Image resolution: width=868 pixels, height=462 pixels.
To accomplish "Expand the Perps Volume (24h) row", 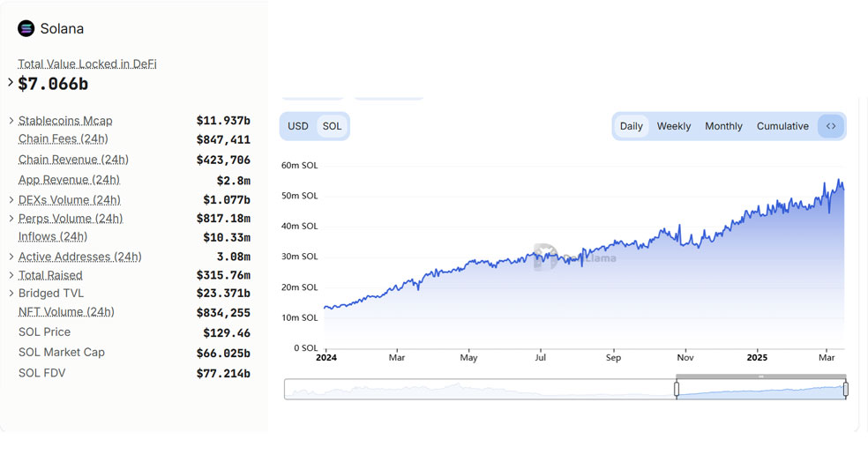I will [11, 219].
